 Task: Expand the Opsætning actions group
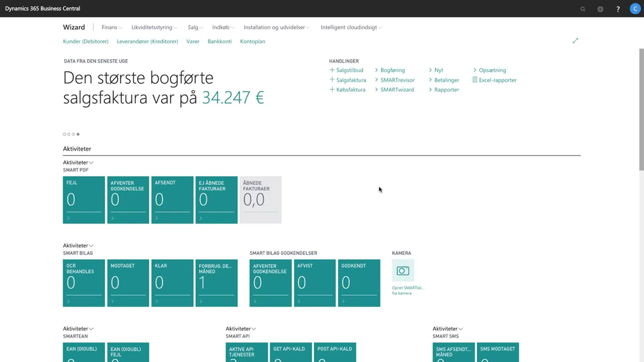(489, 70)
